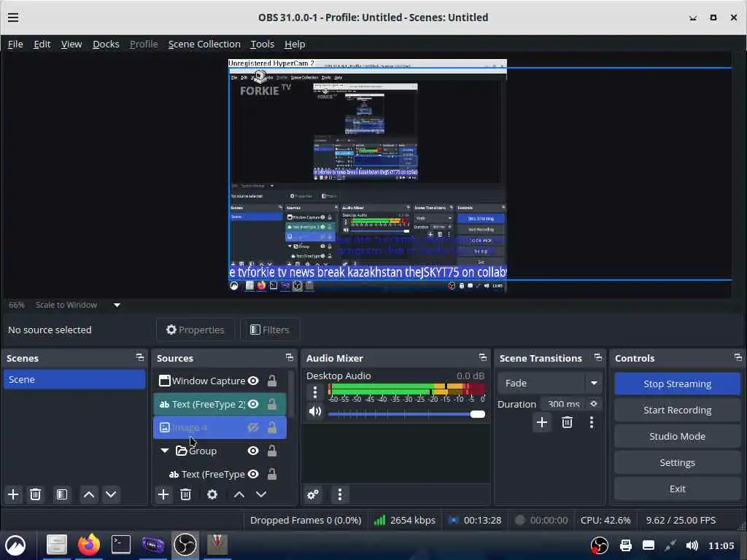Open advanced audio properties with the gears icon
747x560 pixels.
click(x=313, y=494)
